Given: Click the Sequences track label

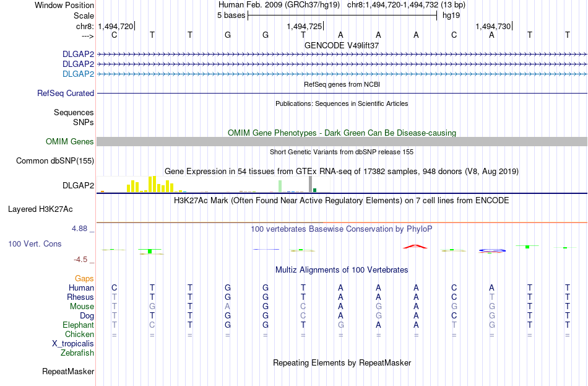Looking at the screenshot, I should pyautogui.click(x=74, y=112).
